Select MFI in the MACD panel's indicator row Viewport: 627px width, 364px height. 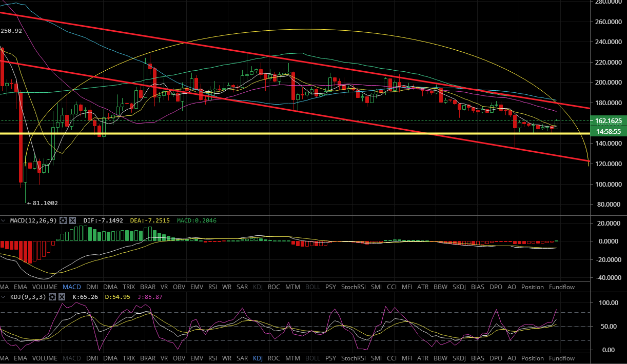pos(407,287)
